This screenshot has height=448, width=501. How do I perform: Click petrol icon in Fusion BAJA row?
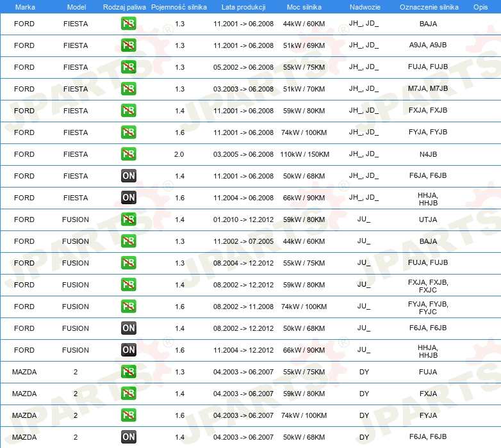pos(128,241)
